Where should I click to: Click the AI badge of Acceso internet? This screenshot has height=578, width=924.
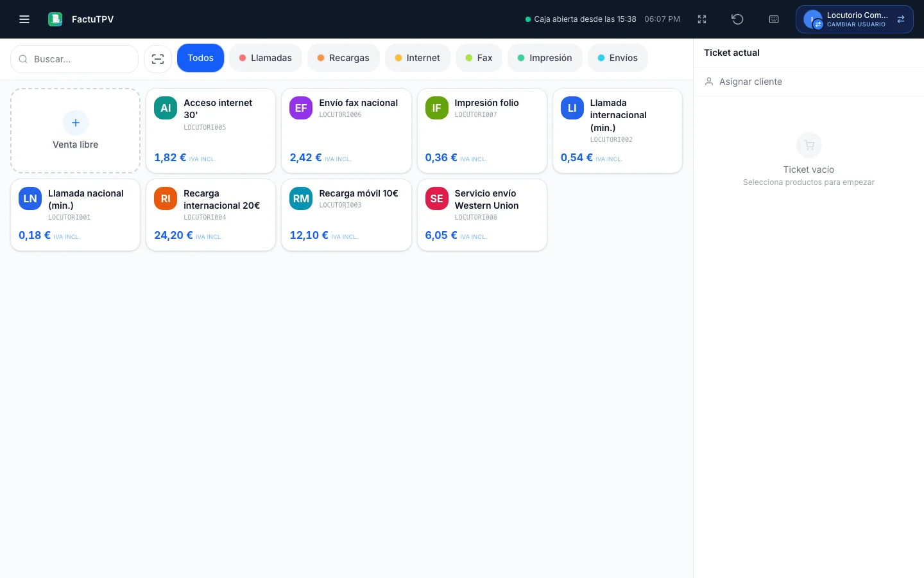[x=166, y=108]
